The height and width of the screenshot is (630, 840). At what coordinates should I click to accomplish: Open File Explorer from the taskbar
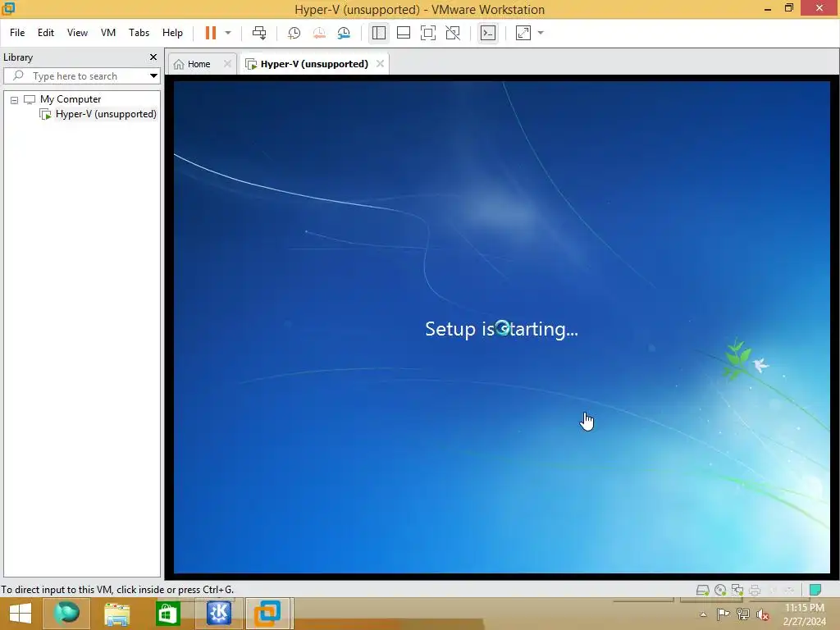point(116,614)
